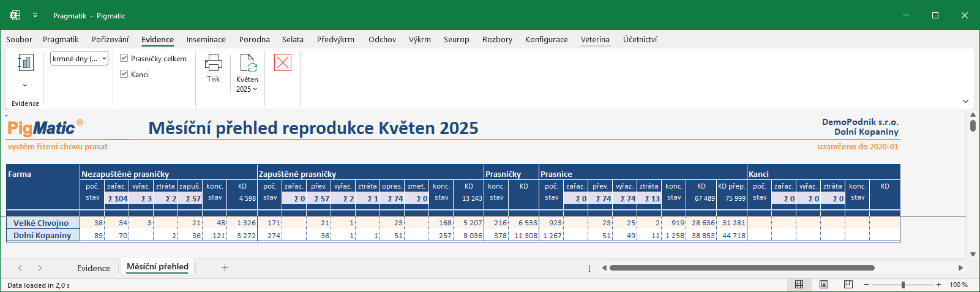Select cell with value 8 036
980x292 pixels.
pos(469,235)
